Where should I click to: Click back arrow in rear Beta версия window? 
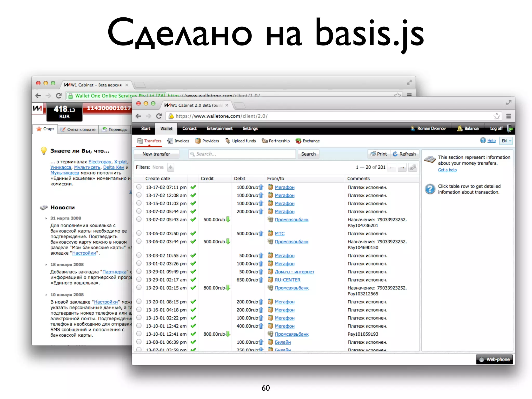pyautogui.click(x=38, y=96)
